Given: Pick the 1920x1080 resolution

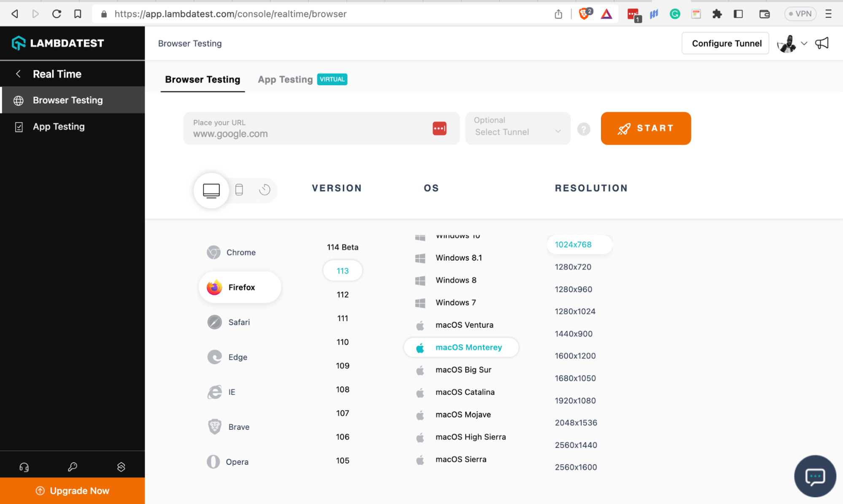Looking at the screenshot, I should tap(575, 401).
